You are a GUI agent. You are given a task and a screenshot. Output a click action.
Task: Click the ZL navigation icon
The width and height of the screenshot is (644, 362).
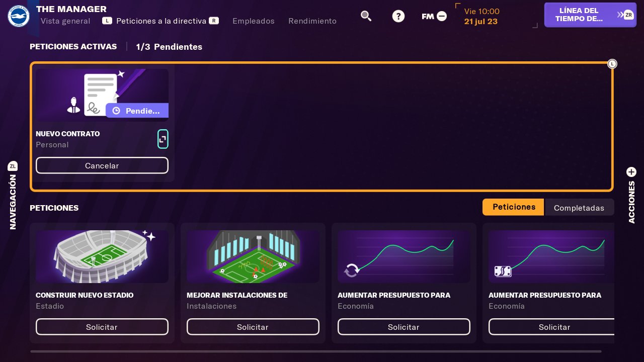[13, 166]
